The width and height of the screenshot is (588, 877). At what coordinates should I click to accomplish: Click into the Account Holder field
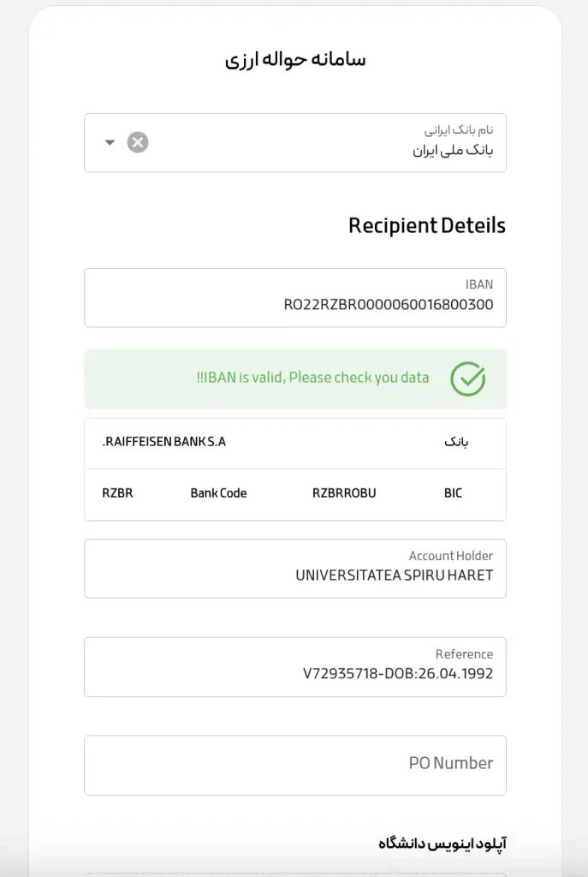tap(295, 569)
